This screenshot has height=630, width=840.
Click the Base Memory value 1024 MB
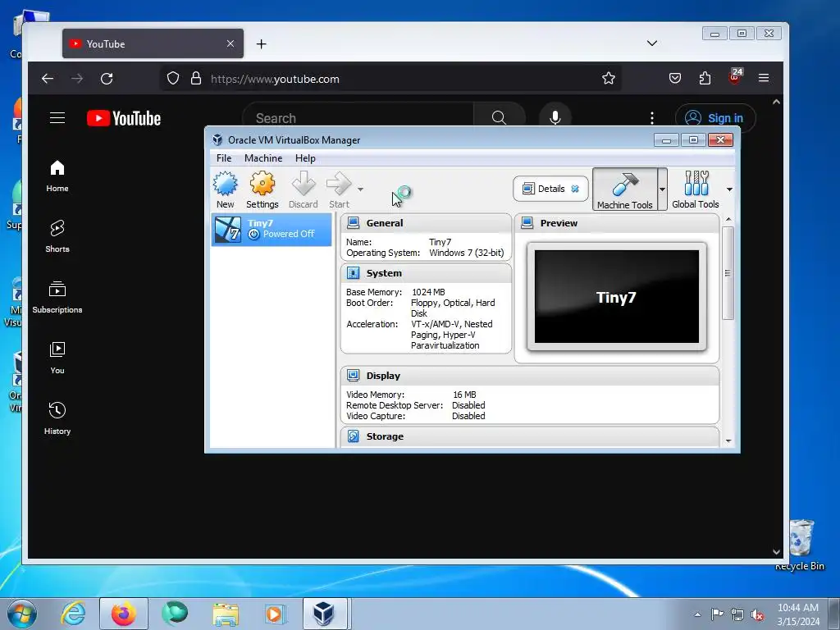[x=428, y=292]
